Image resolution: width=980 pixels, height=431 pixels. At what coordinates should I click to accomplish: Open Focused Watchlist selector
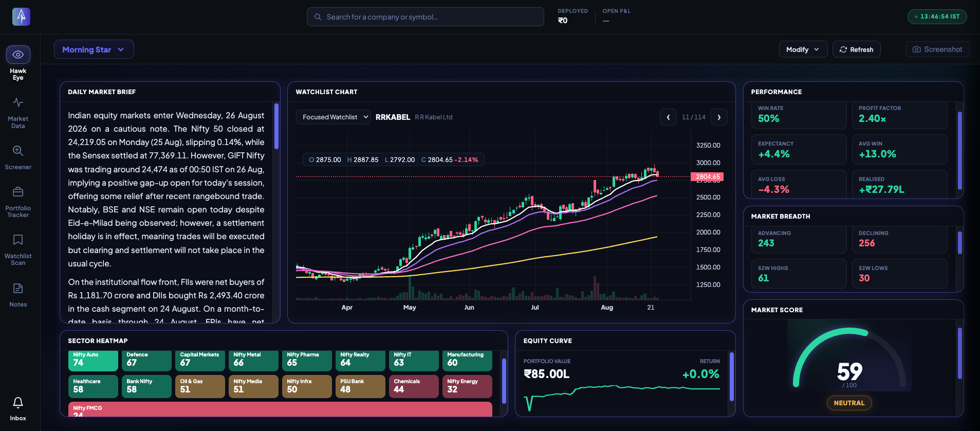pos(333,117)
